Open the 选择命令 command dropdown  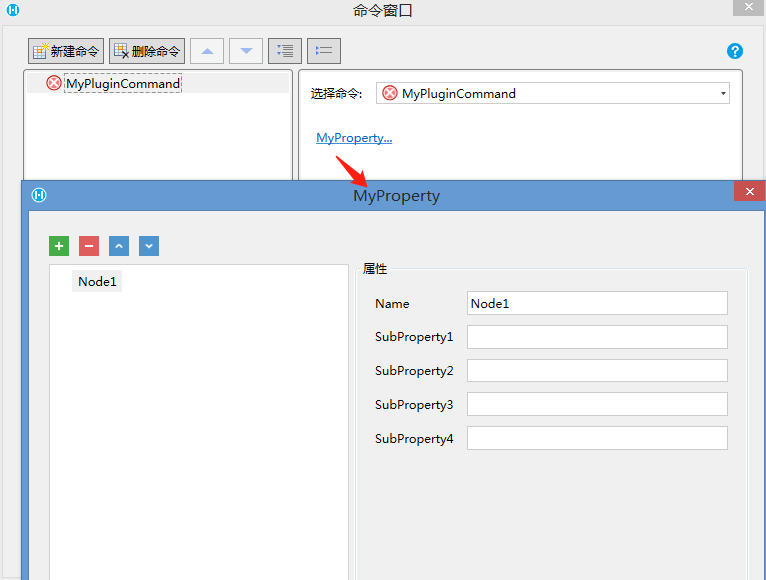(553, 93)
